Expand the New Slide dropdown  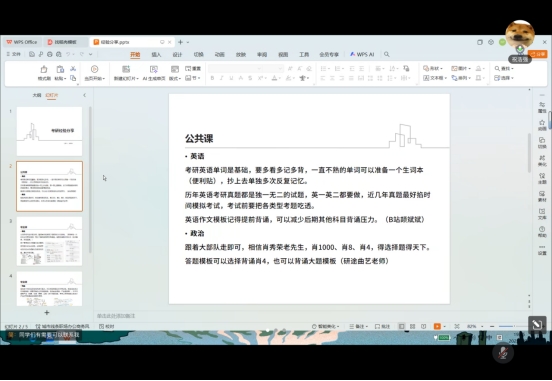(x=126, y=79)
